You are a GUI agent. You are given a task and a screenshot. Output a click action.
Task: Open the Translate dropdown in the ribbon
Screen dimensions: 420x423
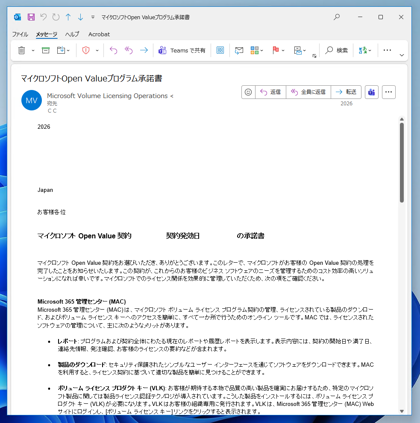pyautogui.click(x=365, y=50)
